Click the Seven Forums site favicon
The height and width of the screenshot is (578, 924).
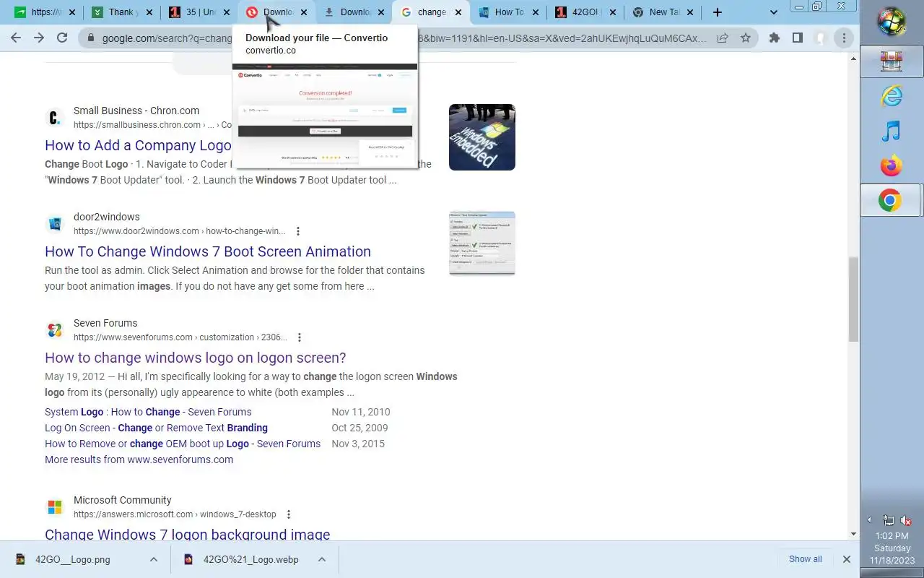pyautogui.click(x=55, y=330)
